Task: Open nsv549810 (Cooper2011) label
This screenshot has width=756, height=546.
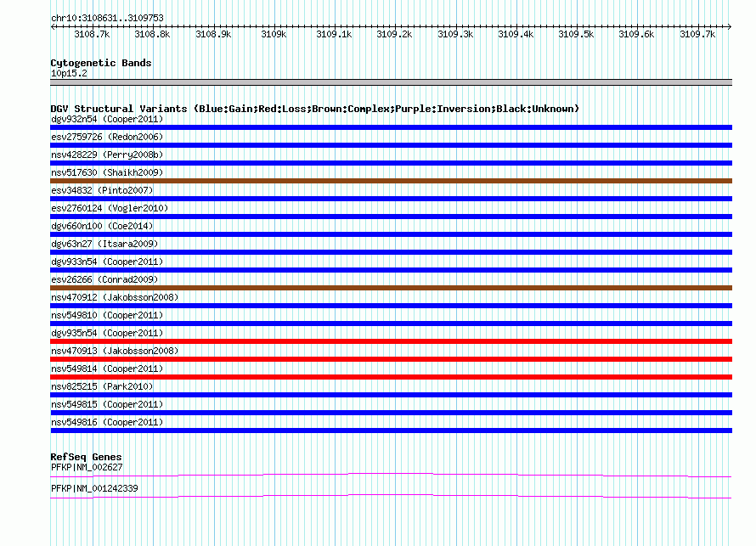Action: click(x=107, y=315)
